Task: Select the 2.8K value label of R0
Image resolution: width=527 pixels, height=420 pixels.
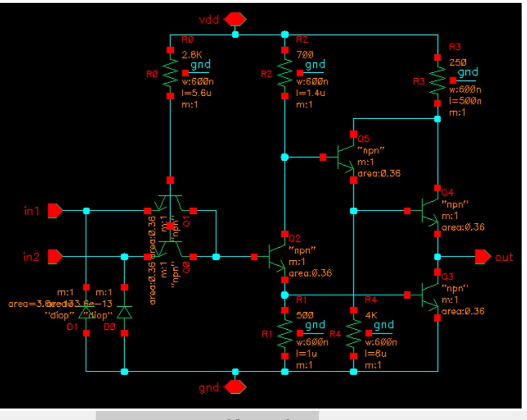Action: pyautogui.click(x=192, y=55)
